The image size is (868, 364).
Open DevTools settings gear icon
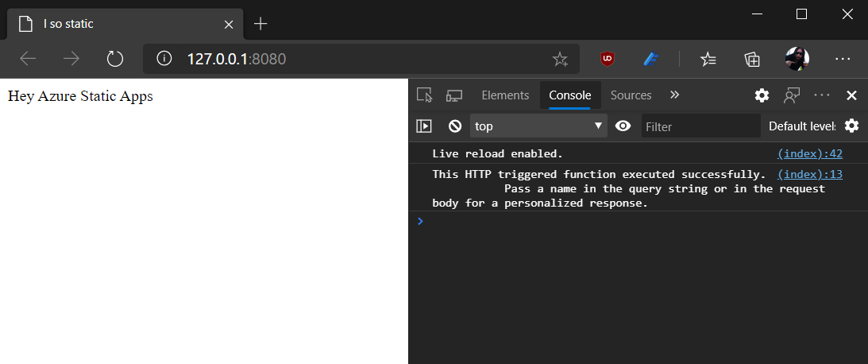pyautogui.click(x=762, y=95)
